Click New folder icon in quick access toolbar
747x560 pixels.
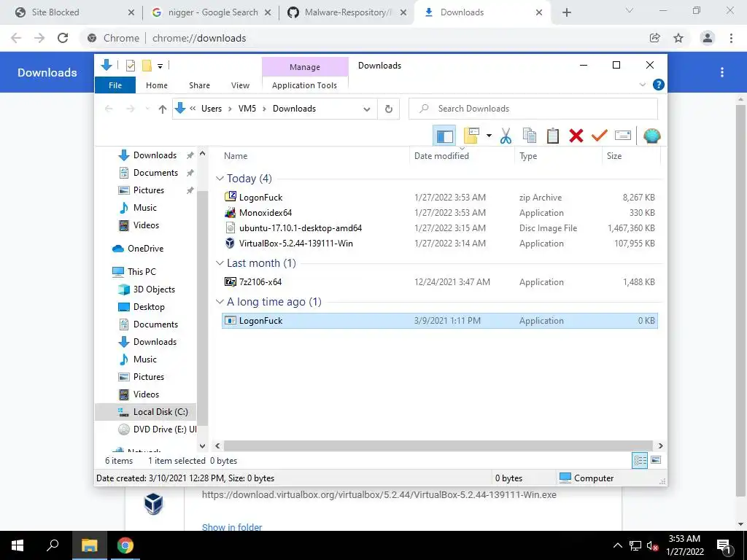tap(147, 66)
